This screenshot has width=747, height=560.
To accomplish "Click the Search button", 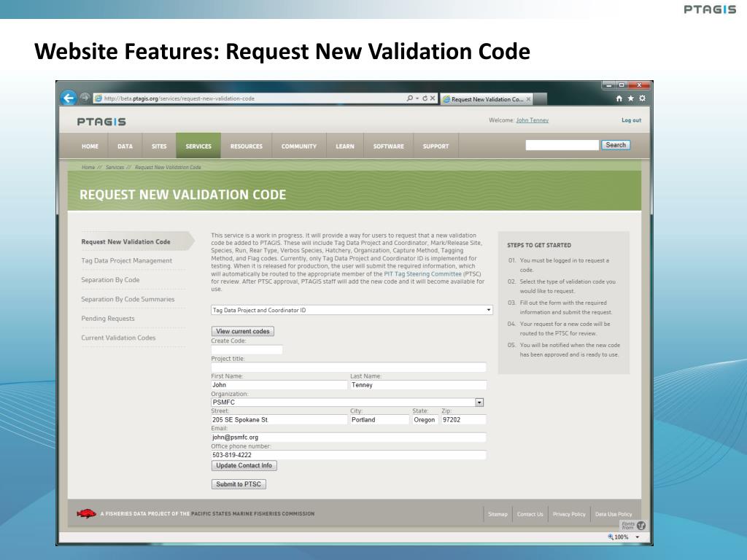I will tap(616, 145).
